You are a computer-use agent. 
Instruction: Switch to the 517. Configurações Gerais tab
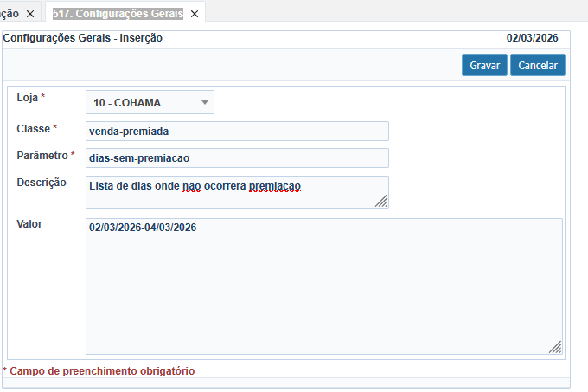pyautogui.click(x=118, y=15)
